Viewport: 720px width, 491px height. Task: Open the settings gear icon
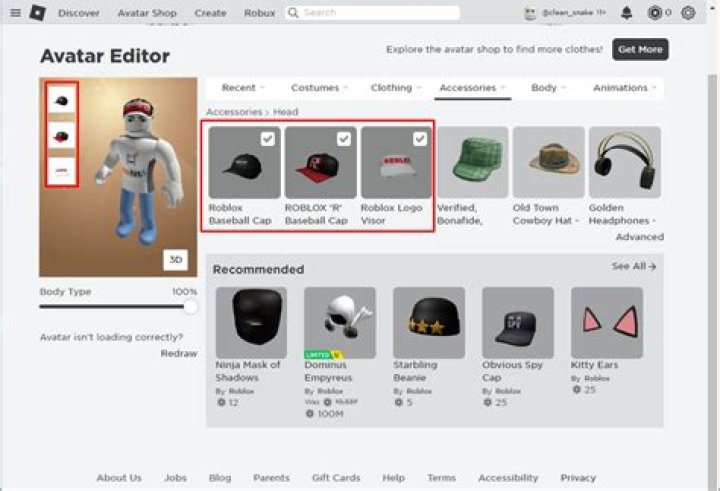tap(687, 13)
